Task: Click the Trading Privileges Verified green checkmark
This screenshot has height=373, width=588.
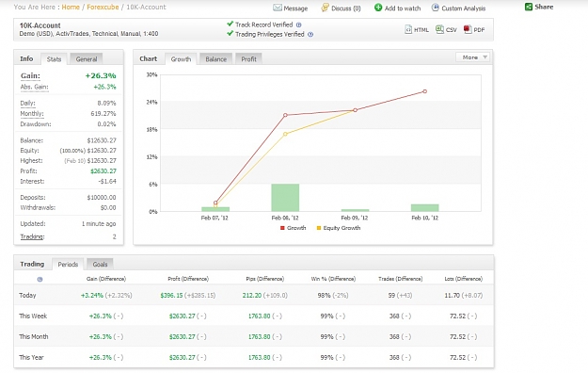Action: click(x=230, y=34)
